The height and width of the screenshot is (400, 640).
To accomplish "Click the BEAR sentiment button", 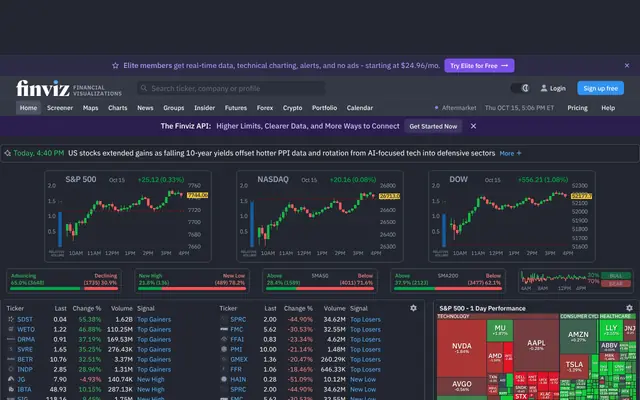I will pyautogui.click(x=616, y=284).
